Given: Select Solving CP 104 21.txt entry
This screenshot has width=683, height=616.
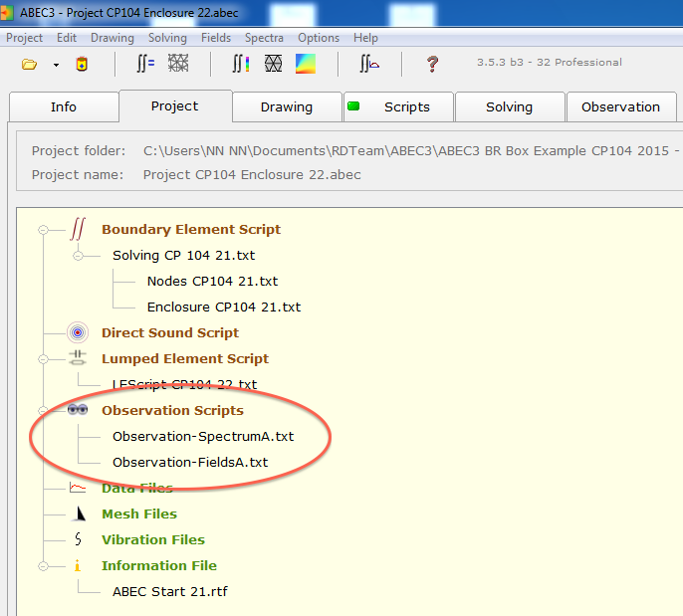Looking at the screenshot, I should [x=183, y=255].
